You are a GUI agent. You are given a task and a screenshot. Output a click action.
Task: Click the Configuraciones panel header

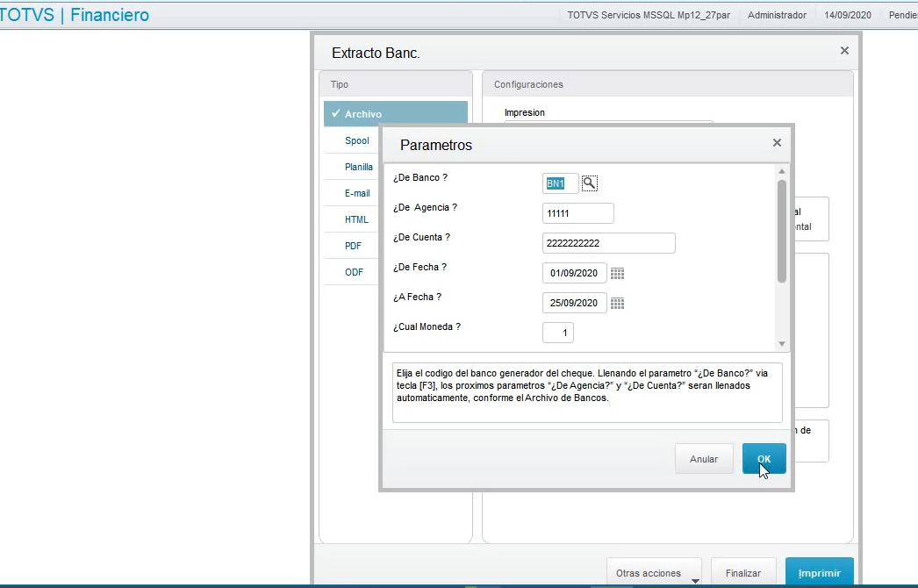[x=667, y=84]
